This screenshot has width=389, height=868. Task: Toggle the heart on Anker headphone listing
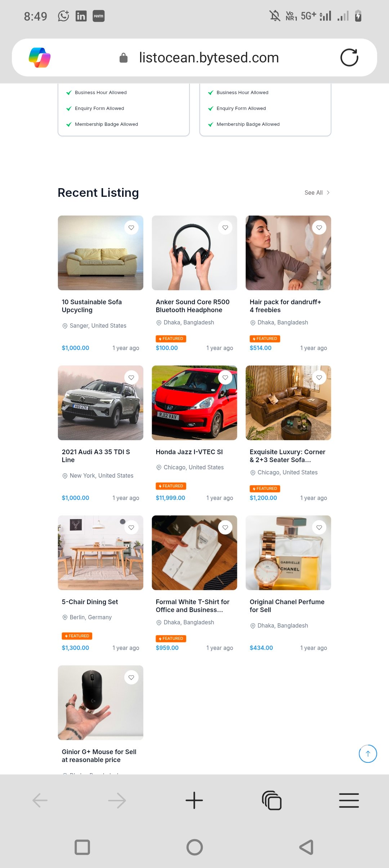click(225, 227)
